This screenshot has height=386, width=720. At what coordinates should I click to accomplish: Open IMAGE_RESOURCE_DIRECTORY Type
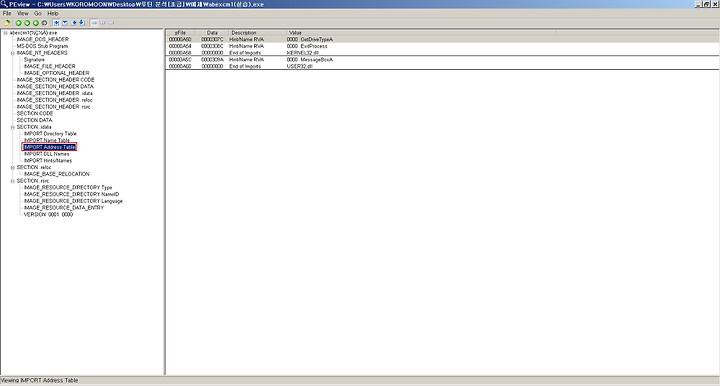coord(68,187)
